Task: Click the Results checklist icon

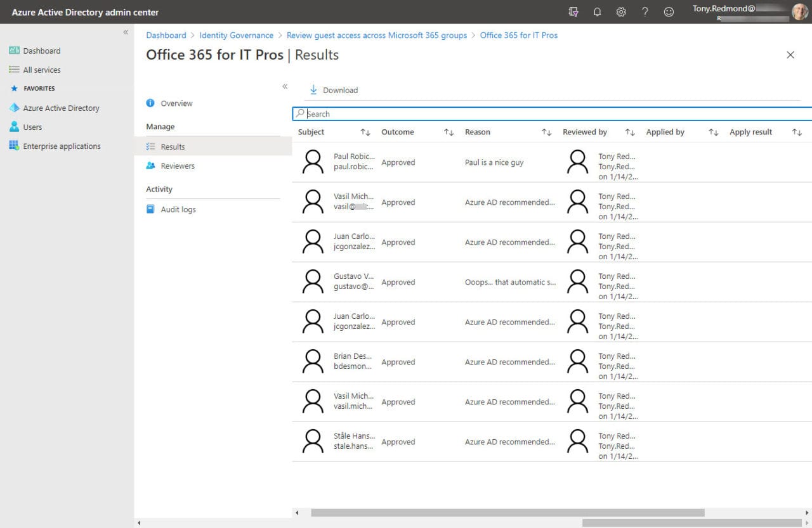Action: coord(150,146)
